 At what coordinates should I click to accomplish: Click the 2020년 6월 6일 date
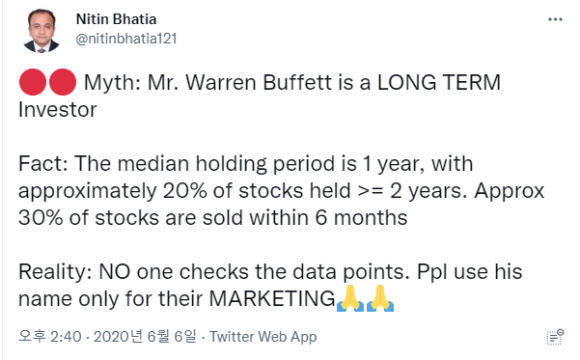click(x=145, y=337)
